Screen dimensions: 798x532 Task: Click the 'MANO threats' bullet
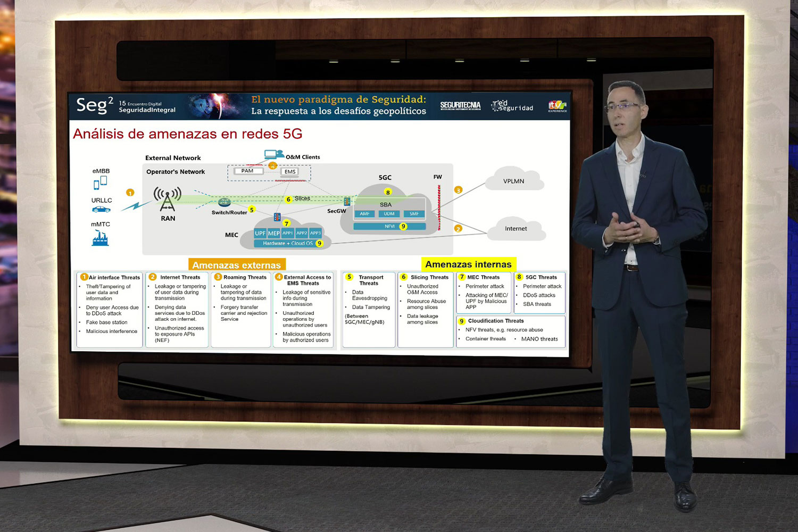point(539,339)
